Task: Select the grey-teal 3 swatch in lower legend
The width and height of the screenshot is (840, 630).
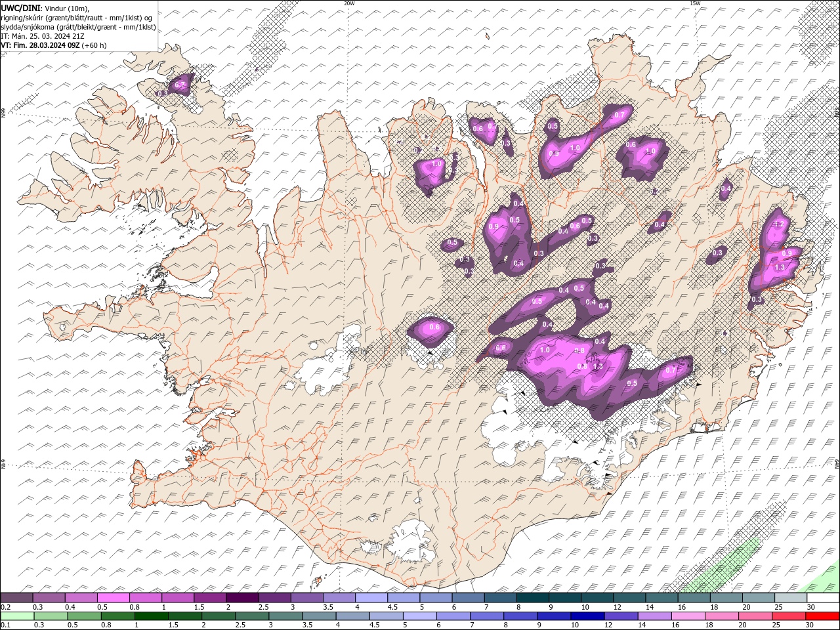Action: click(x=285, y=616)
